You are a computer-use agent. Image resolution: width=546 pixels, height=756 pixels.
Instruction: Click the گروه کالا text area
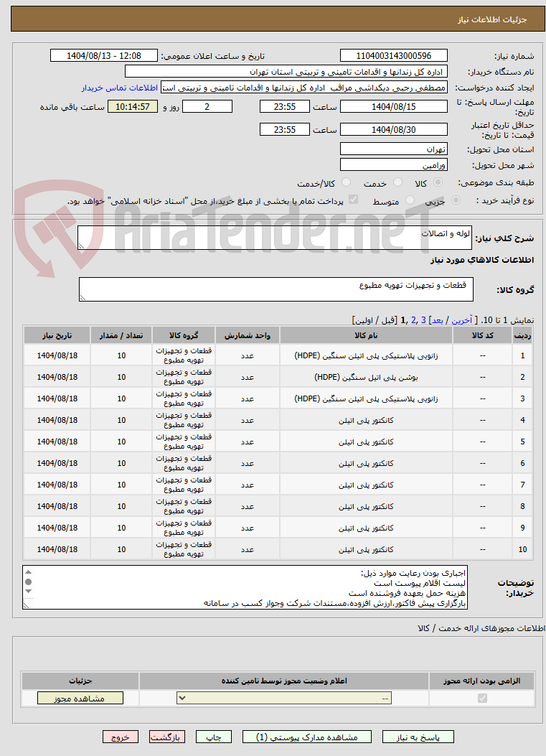pos(276,289)
